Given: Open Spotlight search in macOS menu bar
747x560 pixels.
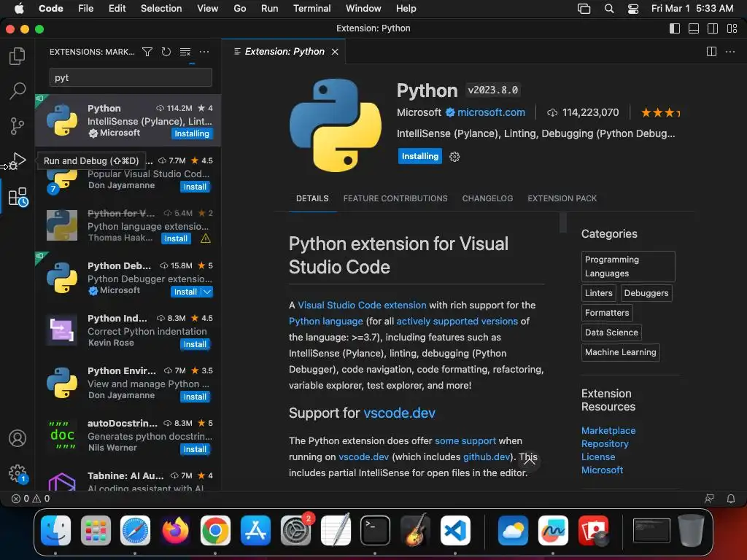Looking at the screenshot, I should coord(609,9).
